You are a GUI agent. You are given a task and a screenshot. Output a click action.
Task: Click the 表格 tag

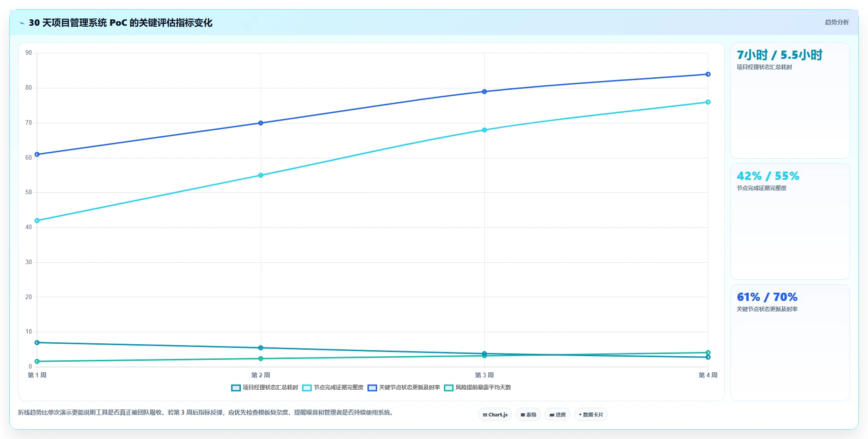528,415
